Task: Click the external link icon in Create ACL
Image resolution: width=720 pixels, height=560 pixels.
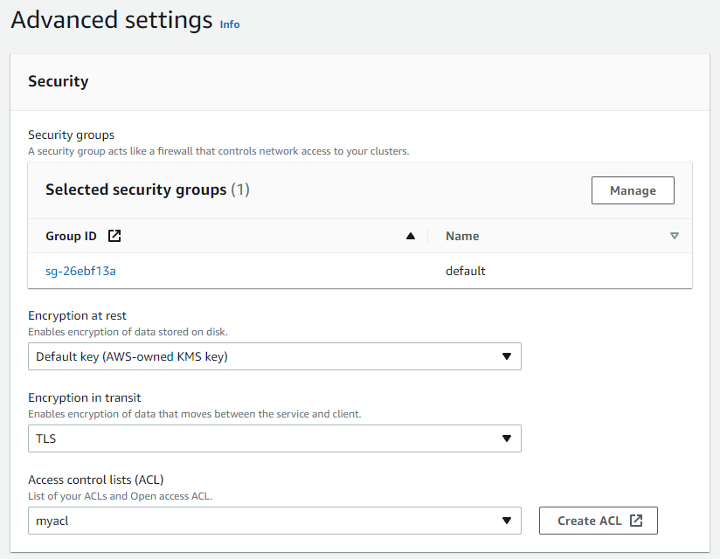Action: pyautogui.click(x=636, y=520)
